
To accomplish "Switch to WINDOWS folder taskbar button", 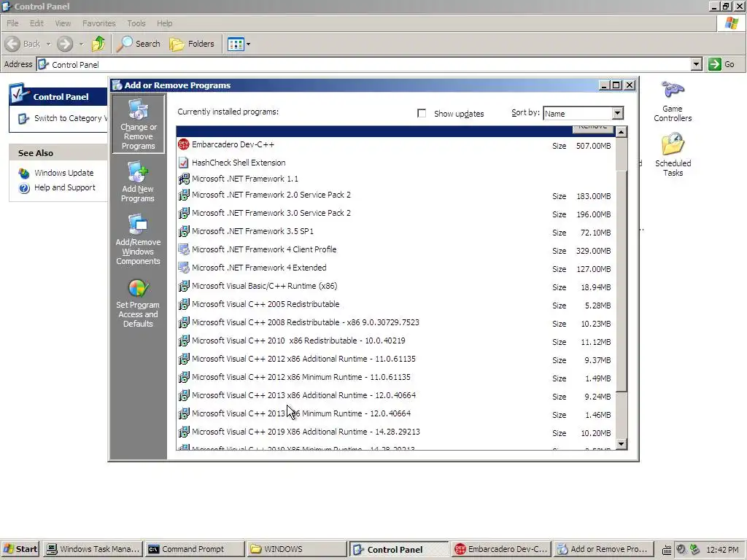I will [x=297, y=549].
